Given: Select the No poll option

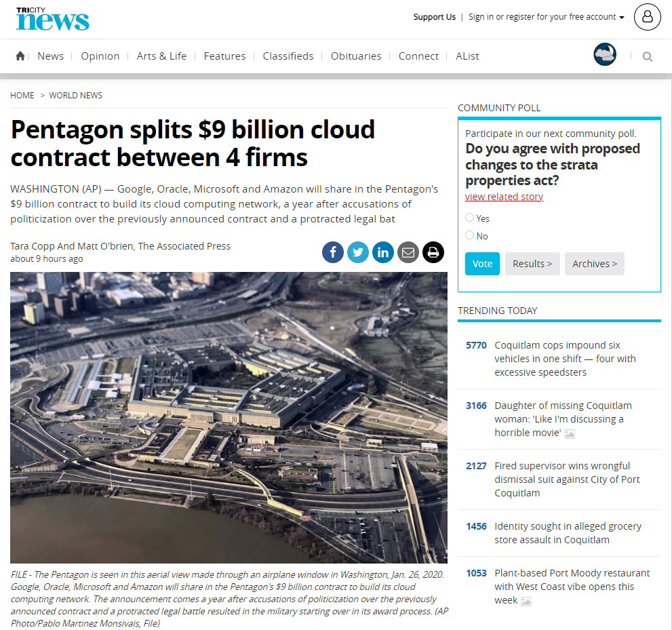Looking at the screenshot, I should [470, 235].
